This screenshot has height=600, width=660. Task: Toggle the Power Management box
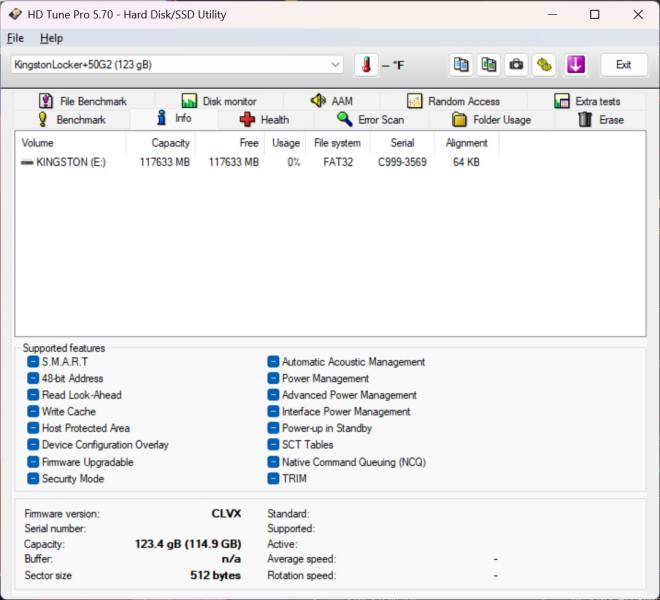[x=273, y=378]
